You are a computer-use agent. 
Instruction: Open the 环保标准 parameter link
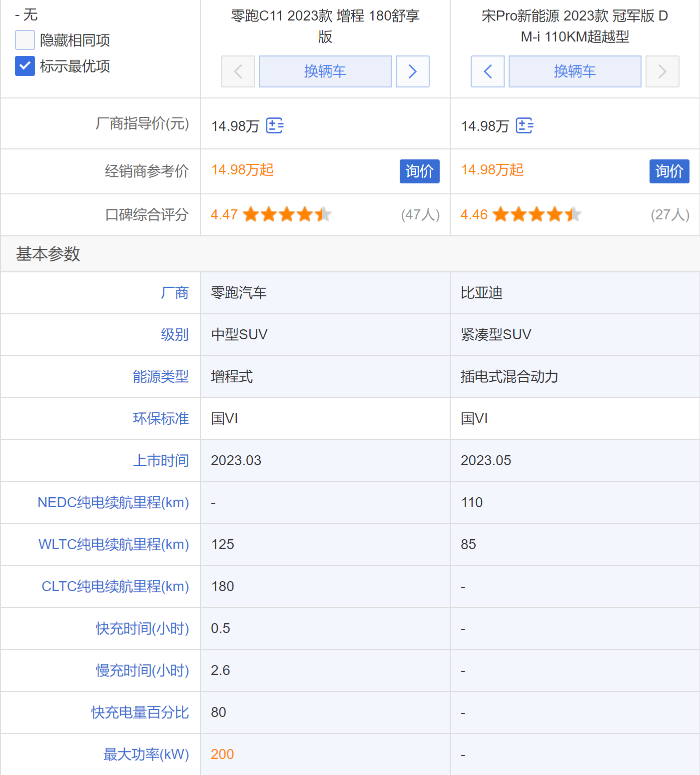(160, 418)
